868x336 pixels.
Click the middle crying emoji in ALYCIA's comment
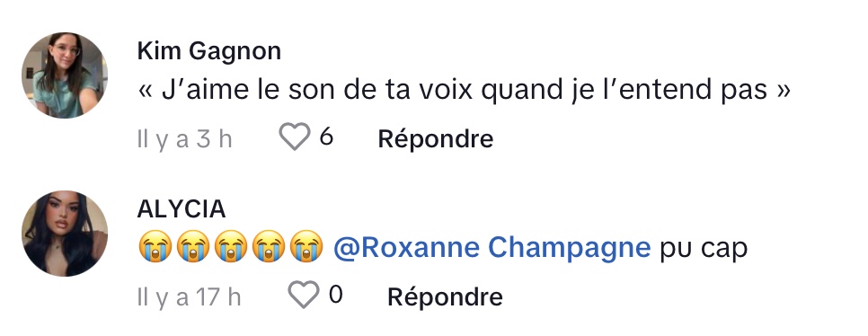pyautogui.click(x=231, y=246)
